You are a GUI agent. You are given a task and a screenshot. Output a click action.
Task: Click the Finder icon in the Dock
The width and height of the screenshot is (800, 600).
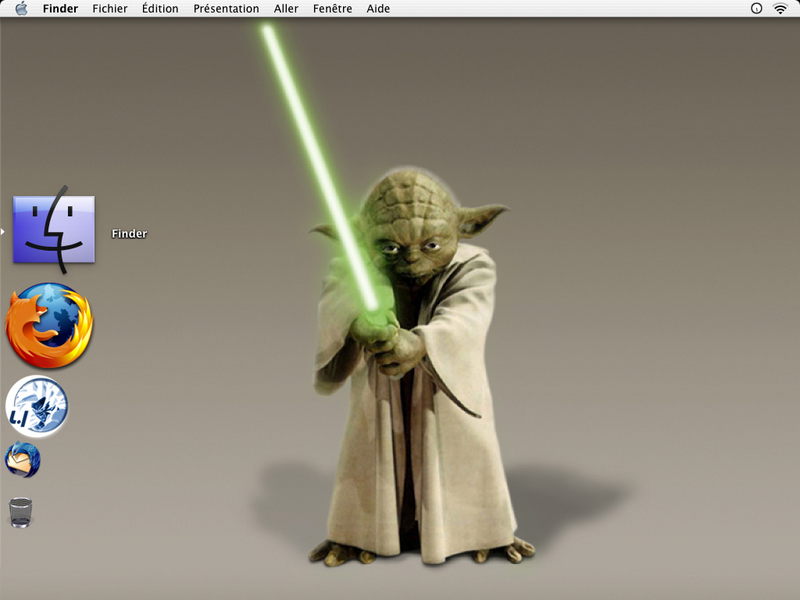pos(54,230)
